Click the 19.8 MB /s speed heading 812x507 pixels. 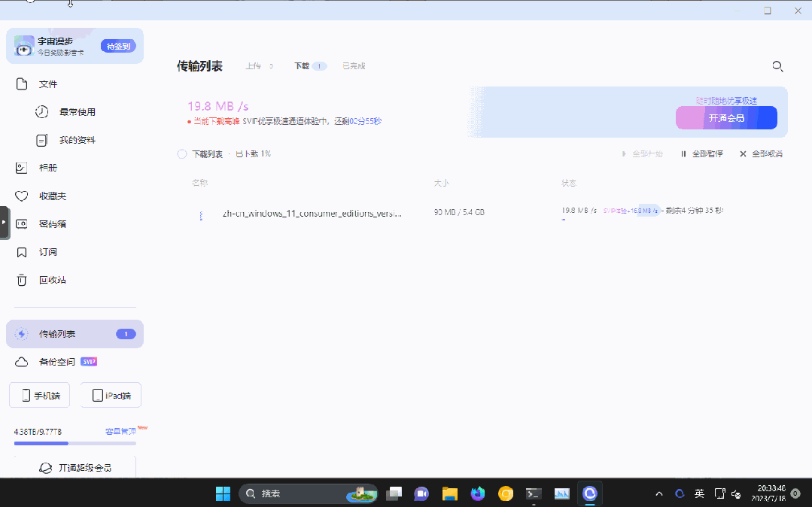[x=218, y=106]
